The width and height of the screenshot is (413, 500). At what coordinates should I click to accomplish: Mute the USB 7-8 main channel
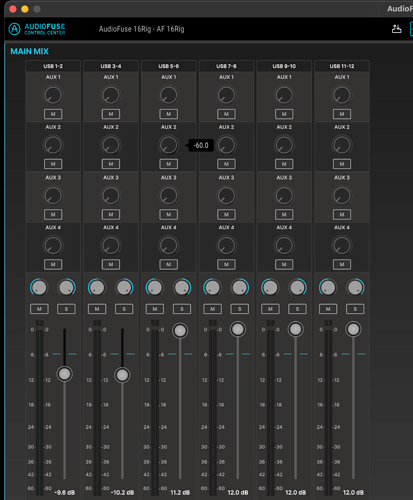click(x=212, y=309)
